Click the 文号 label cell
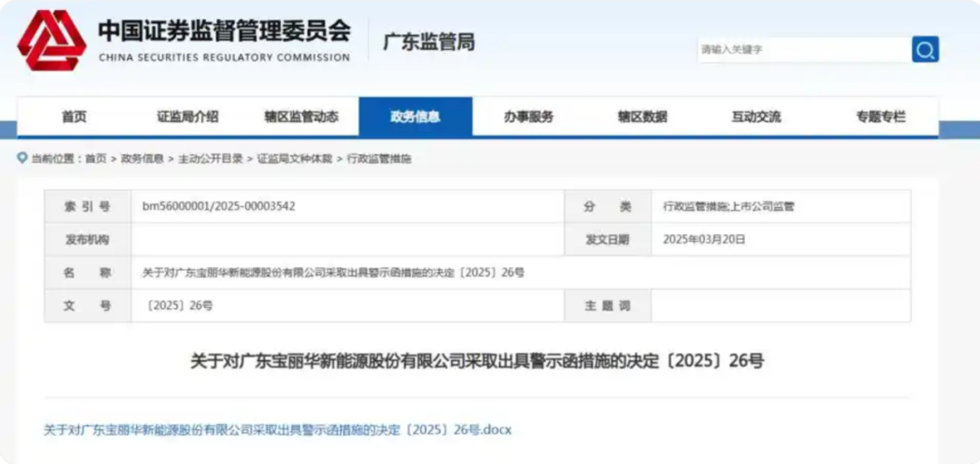The height and width of the screenshot is (464, 980). coord(87,306)
